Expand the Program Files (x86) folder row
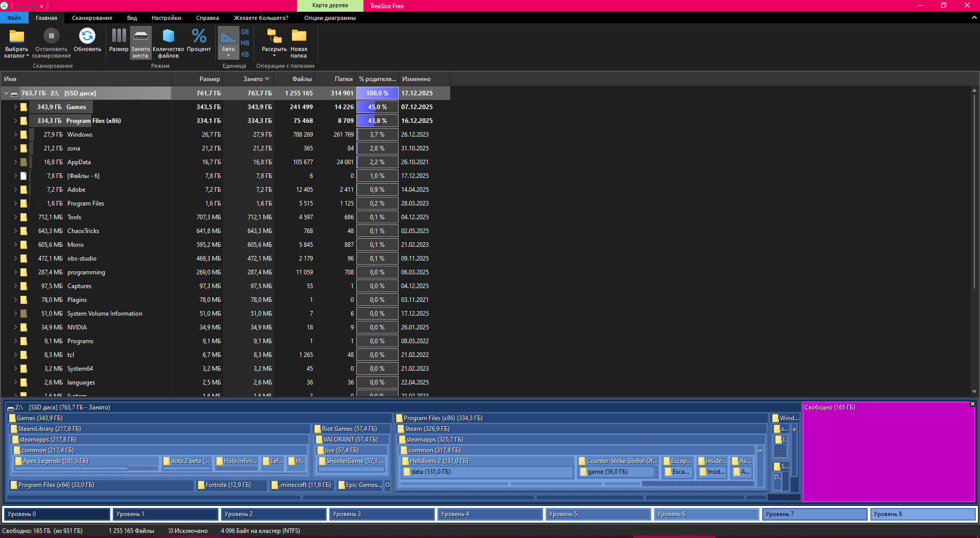Viewport: 980px width, 538px height. (x=15, y=121)
